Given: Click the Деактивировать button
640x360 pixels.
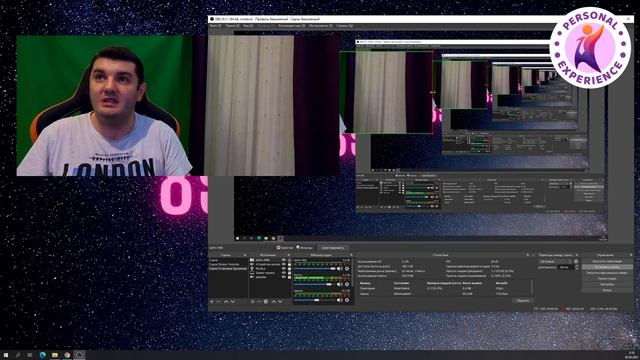Looking at the screenshot, I should [x=333, y=248].
